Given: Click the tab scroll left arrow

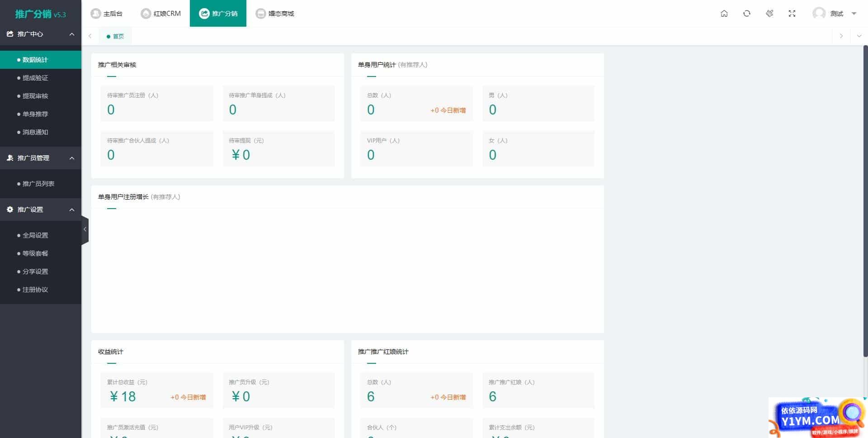Looking at the screenshot, I should [x=90, y=36].
